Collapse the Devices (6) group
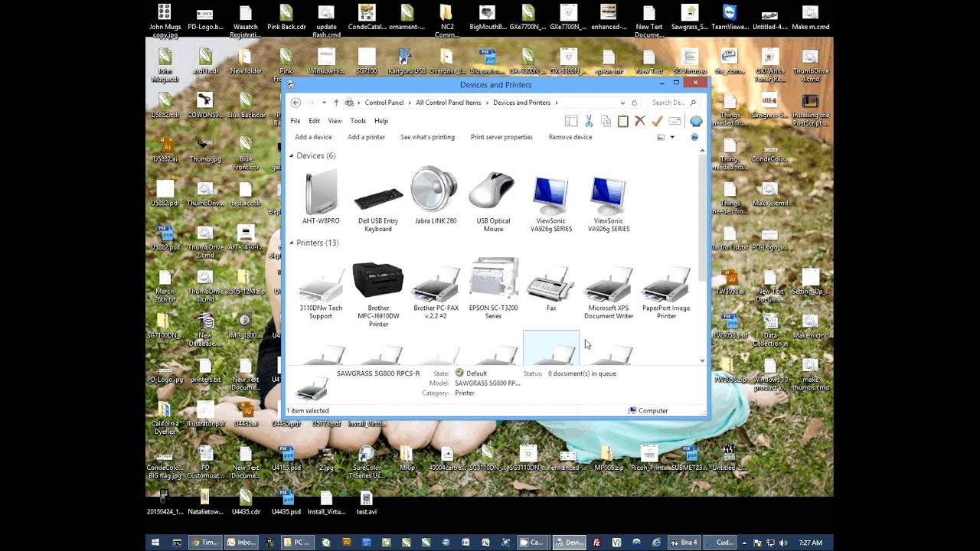Image resolution: width=980 pixels, height=551 pixels. click(292, 156)
